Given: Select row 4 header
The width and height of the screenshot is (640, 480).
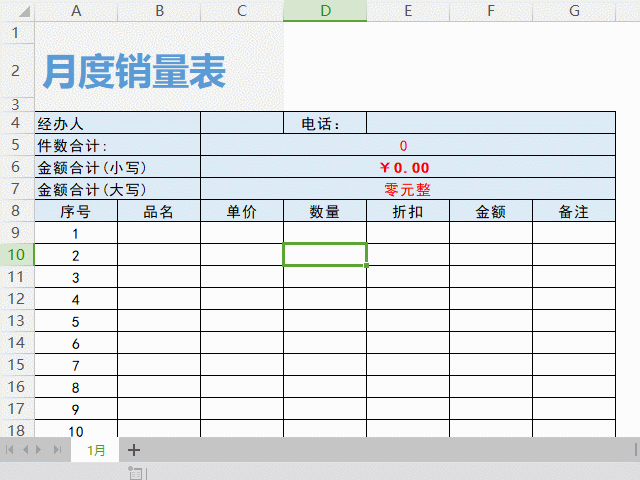Looking at the screenshot, I should tap(16, 122).
